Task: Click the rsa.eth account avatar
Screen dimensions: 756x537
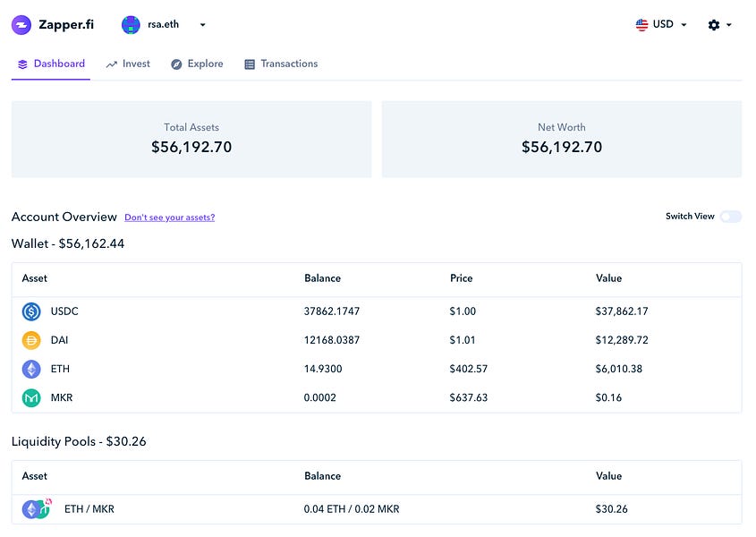Action: tap(132, 25)
